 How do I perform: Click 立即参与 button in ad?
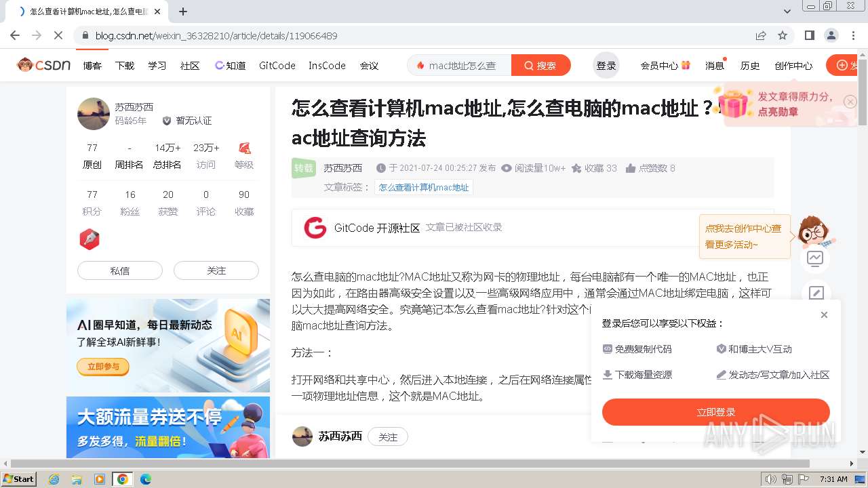click(x=103, y=367)
